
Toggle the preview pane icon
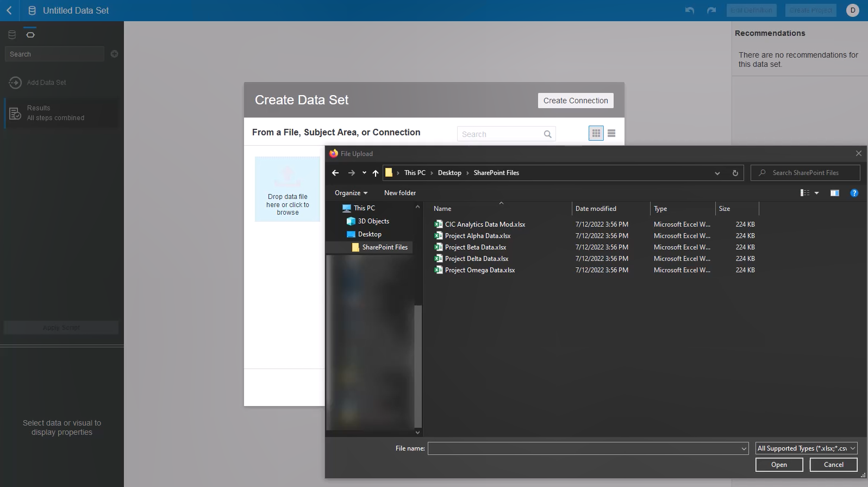click(835, 193)
